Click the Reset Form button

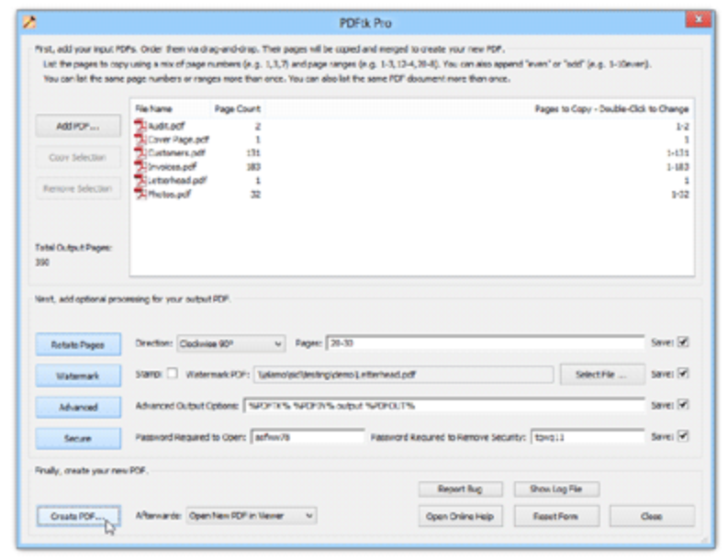pos(556,516)
